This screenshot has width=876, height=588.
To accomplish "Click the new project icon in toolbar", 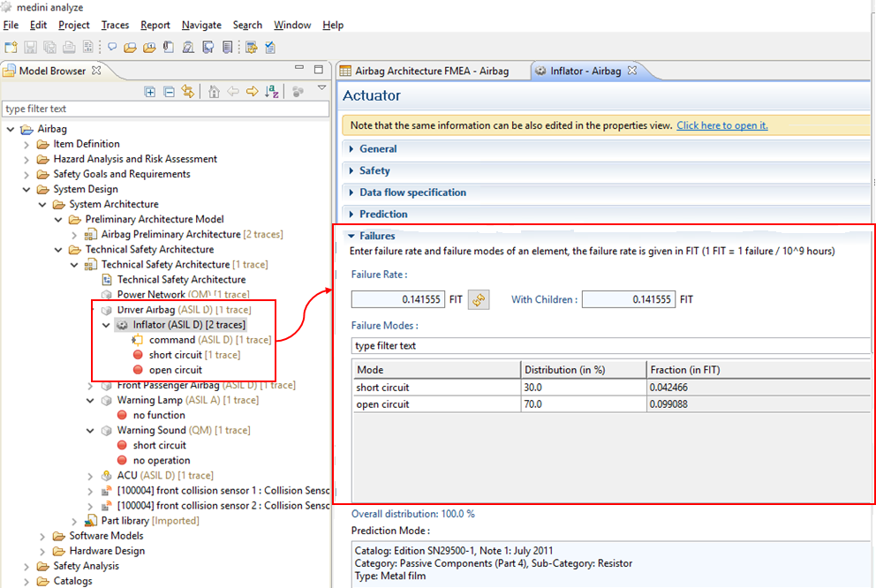I will click(x=11, y=48).
